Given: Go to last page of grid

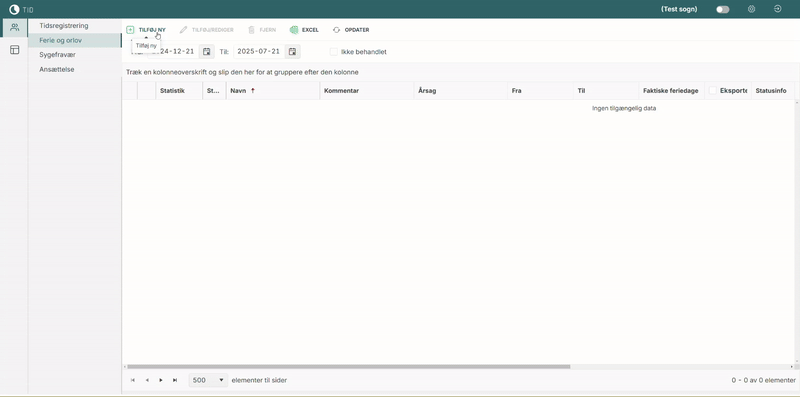Looking at the screenshot, I should [x=175, y=380].
